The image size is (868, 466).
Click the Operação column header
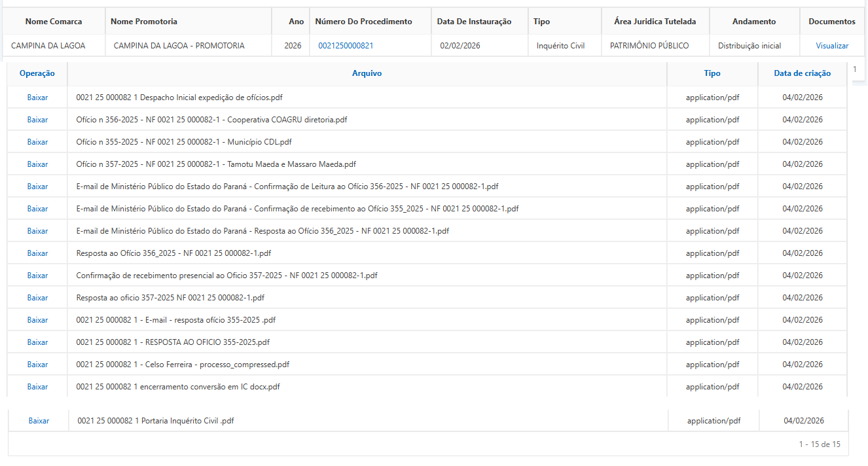(x=37, y=73)
